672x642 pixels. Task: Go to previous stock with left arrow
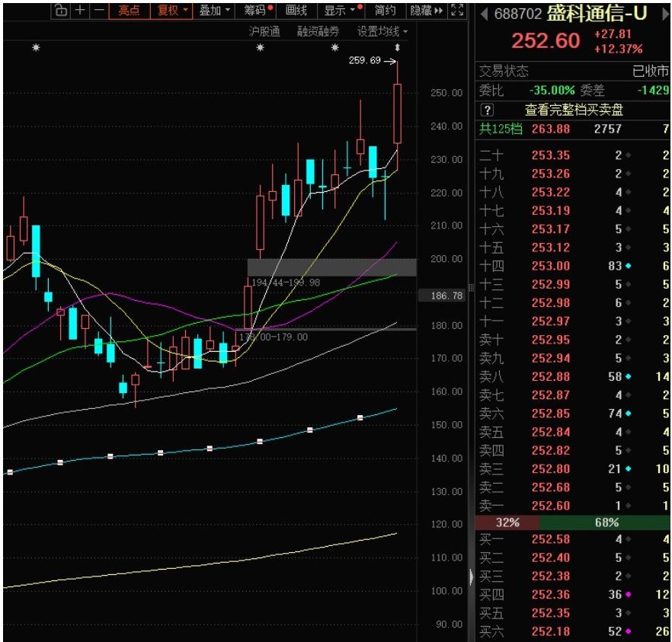pos(485,15)
